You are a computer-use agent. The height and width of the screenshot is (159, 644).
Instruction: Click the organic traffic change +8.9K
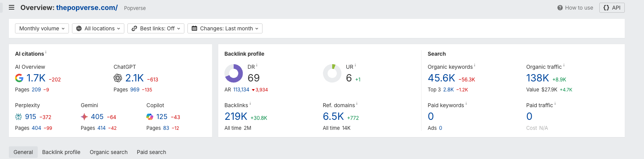point(559,79)
